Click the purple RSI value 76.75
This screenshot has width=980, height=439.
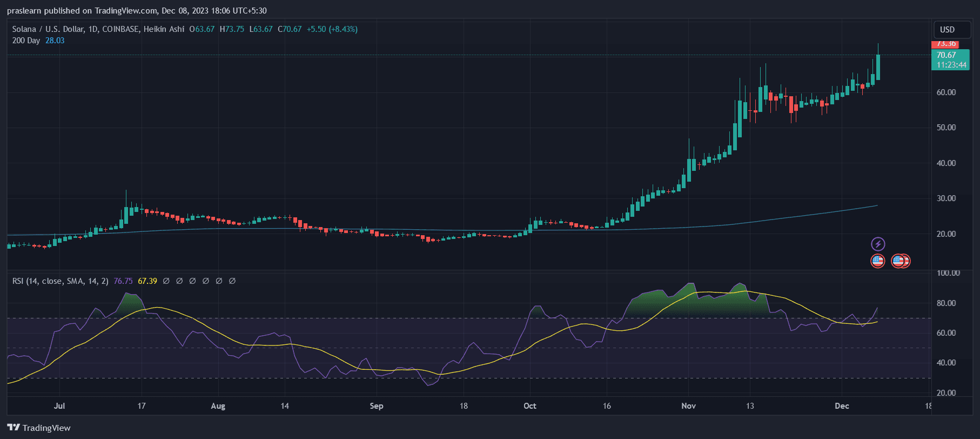[x=123, y=281]
